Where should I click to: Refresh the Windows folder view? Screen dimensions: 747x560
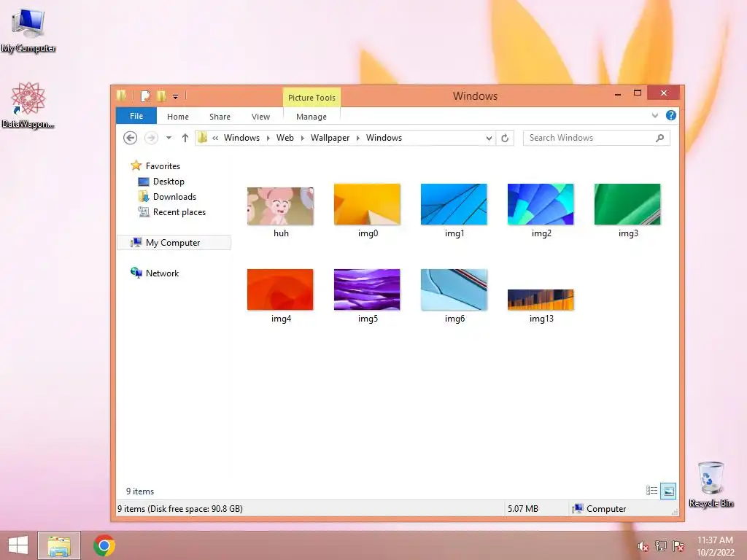click(505, 138)
